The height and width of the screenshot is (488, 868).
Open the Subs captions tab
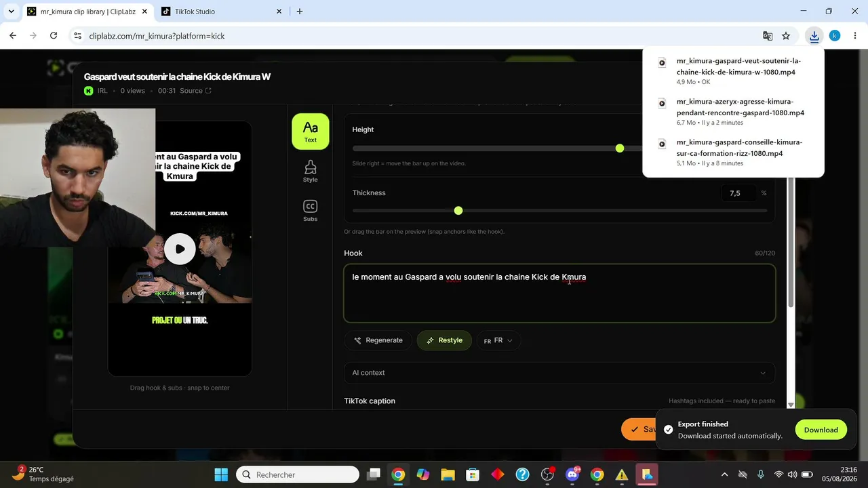tap(311, 211)
